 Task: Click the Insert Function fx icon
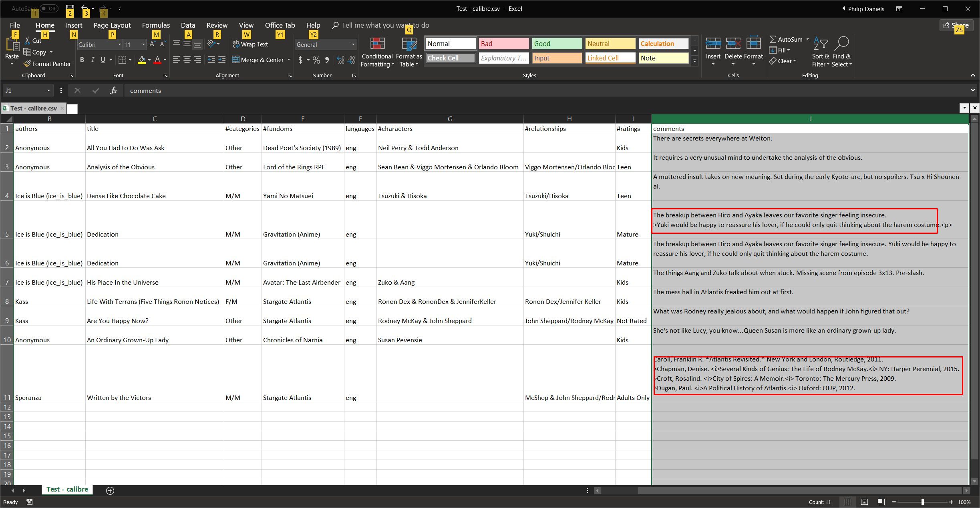coord(113,90)
